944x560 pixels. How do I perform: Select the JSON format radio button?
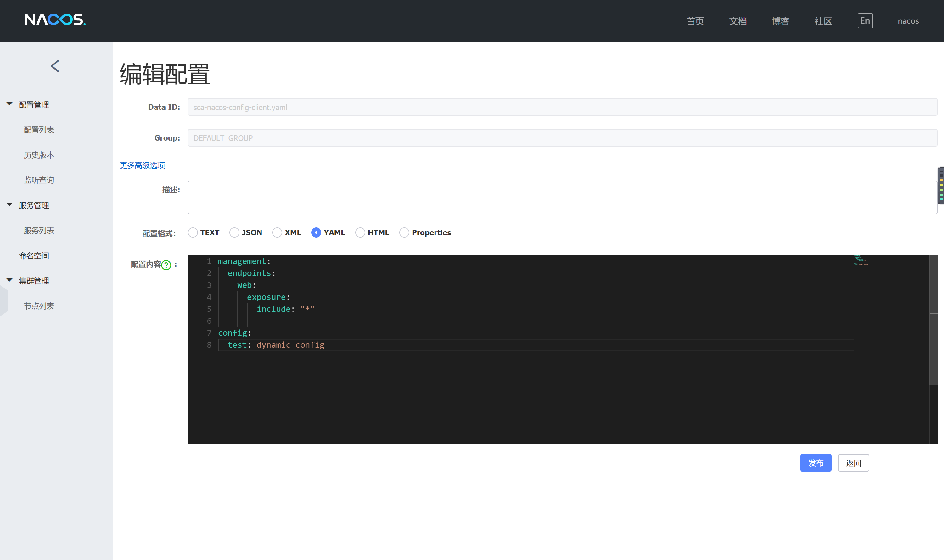tap(234, 232)
